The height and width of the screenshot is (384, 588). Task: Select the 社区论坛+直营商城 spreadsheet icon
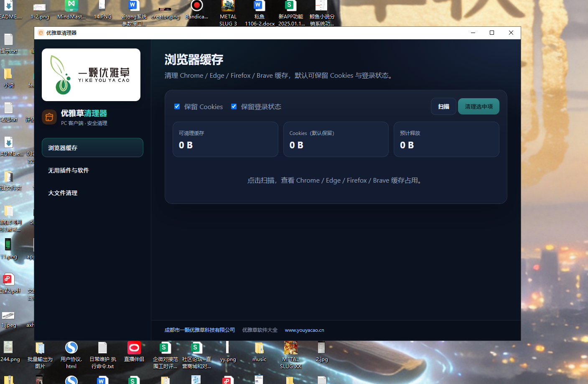click(196, 355)
